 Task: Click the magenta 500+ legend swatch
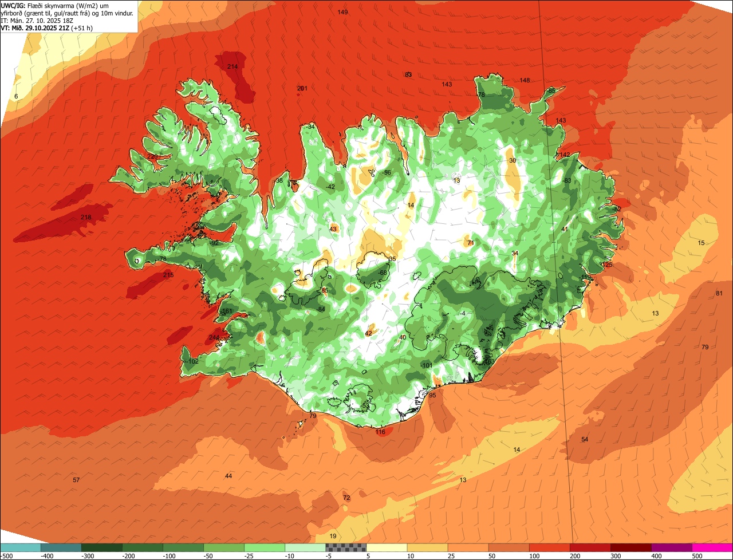pyautogui.click(x=712, y=547)
